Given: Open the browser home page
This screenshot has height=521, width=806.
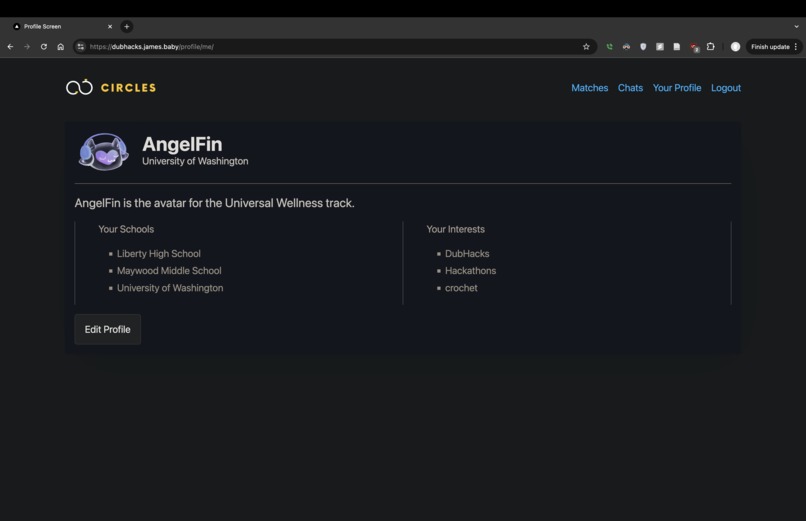Looking at the screenshot, I should pos(61,47).
